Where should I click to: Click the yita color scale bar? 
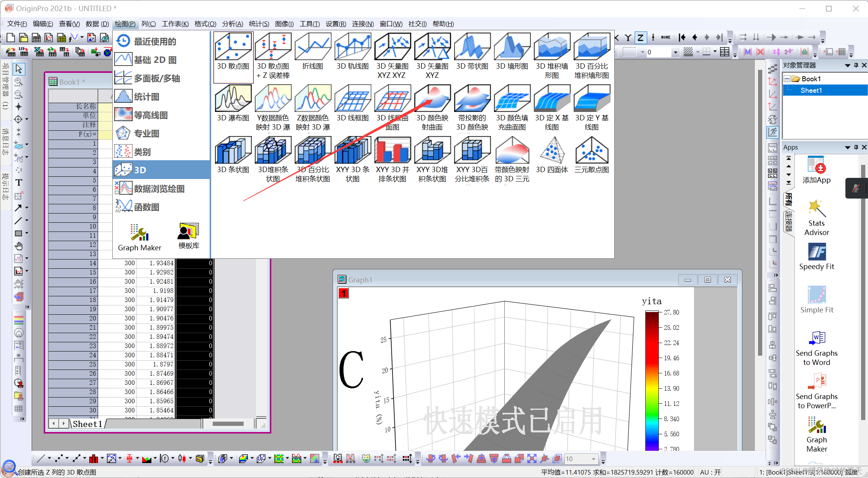(x=651, y=379)
